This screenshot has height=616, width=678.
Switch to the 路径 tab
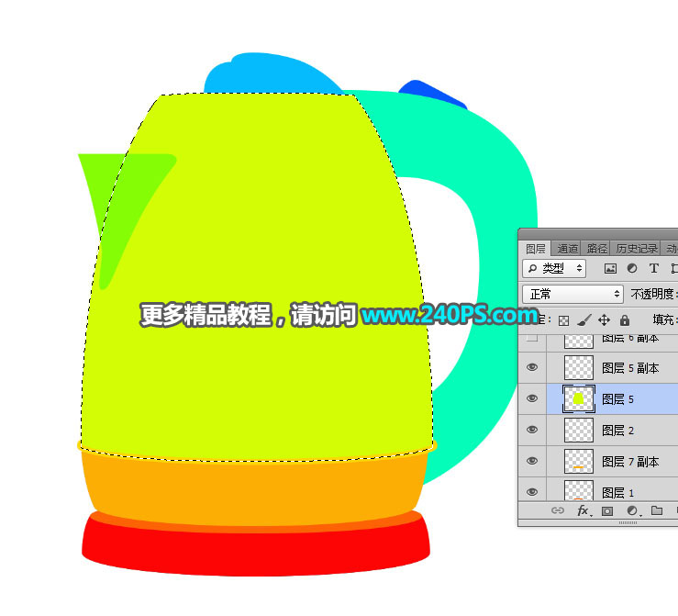596,249
